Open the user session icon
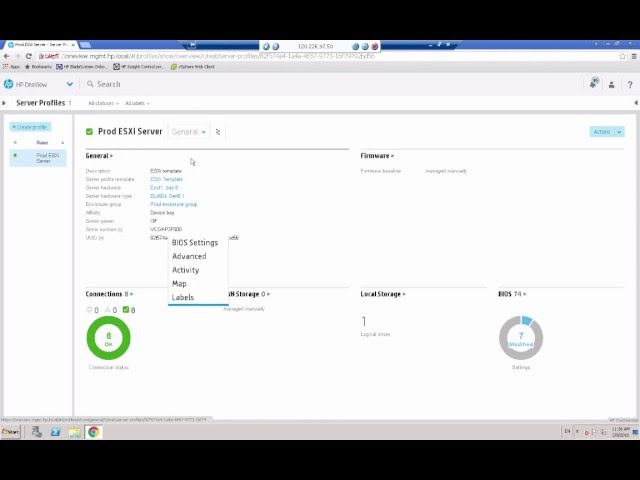 pyautogui.click(x=611, y=84)
